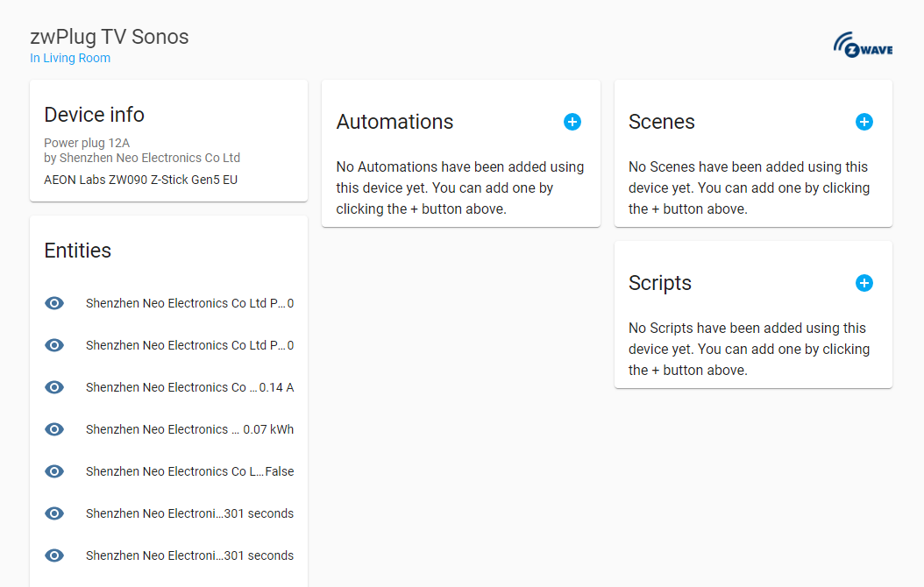Click the Z-Wave logo
Image resolution: width=924 pixels, height=587 pixels.
tap(862, 46)
